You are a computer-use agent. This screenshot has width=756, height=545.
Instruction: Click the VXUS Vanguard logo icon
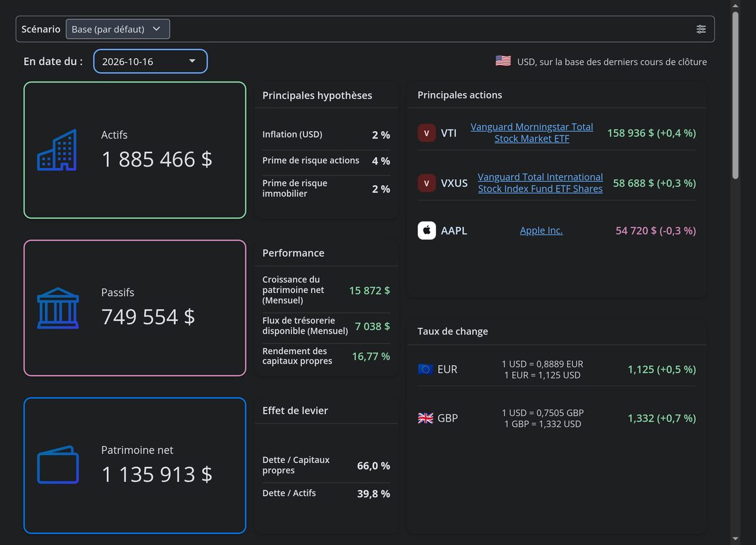coord(427,183)
